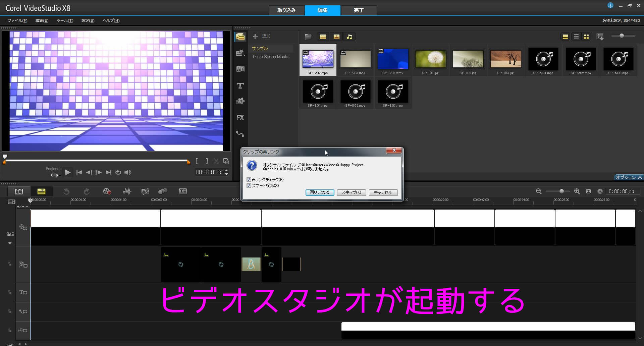Toggle the show videos filter icon
Viewport: 644px width, 346px height.
[x=323, y=37]
